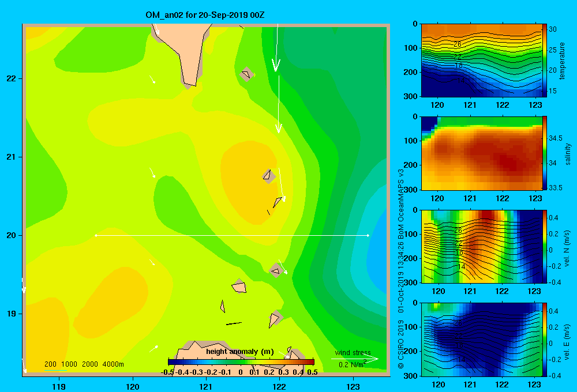Click the 'salinity' axis label
This screenshot has height=392, width=577.
(x=568, y=154)
